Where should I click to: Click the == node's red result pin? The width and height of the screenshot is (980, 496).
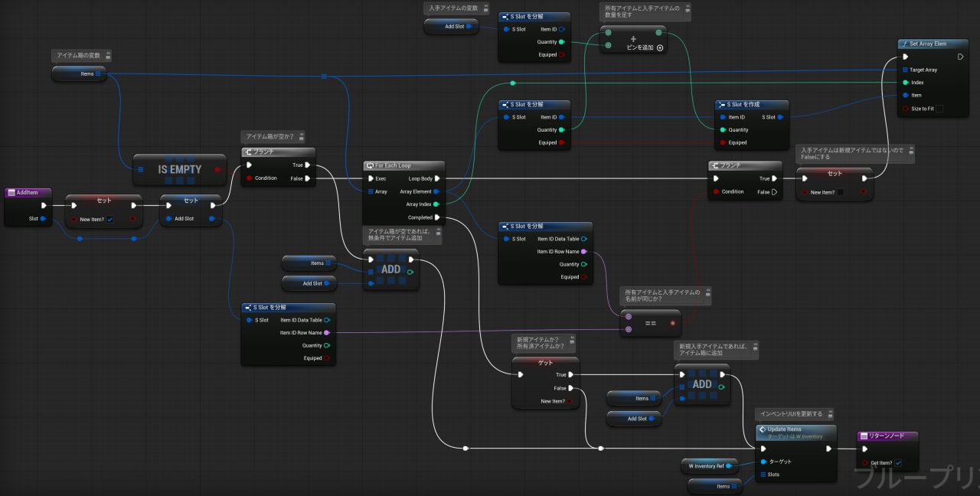[672, 324]
